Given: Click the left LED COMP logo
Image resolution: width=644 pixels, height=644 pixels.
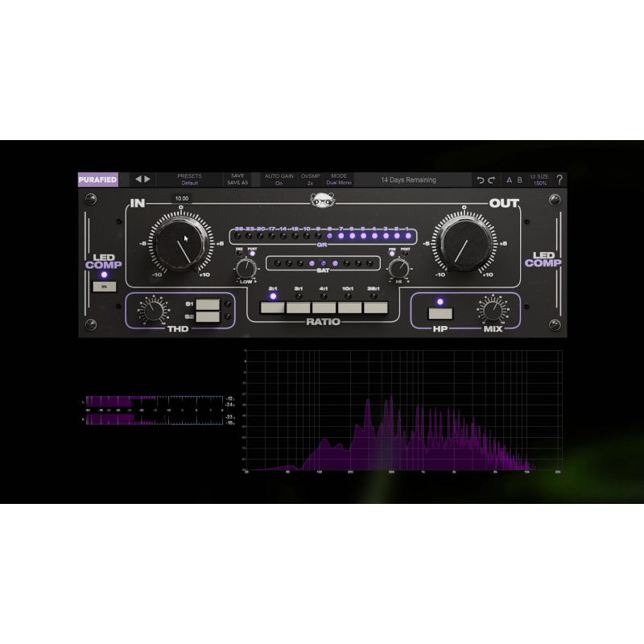Looking at the screenshot, I should pos(104,261).
